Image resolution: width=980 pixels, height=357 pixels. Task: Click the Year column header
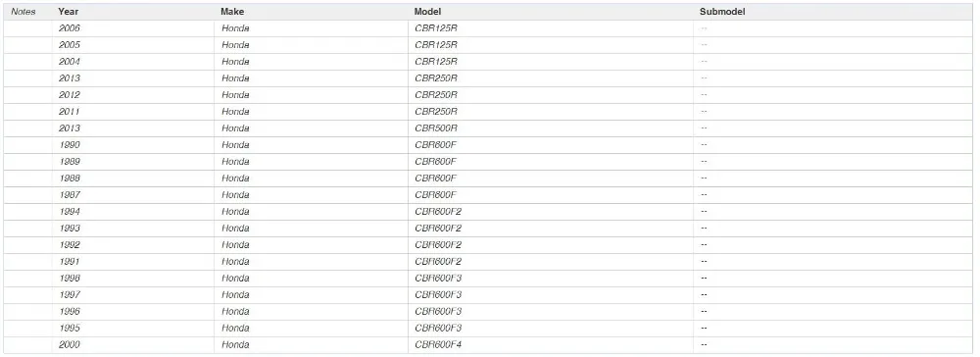(x=68, y=12)
